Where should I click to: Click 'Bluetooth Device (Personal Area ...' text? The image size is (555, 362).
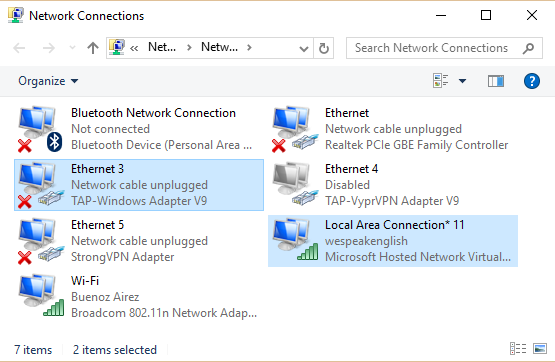[161, 145]
